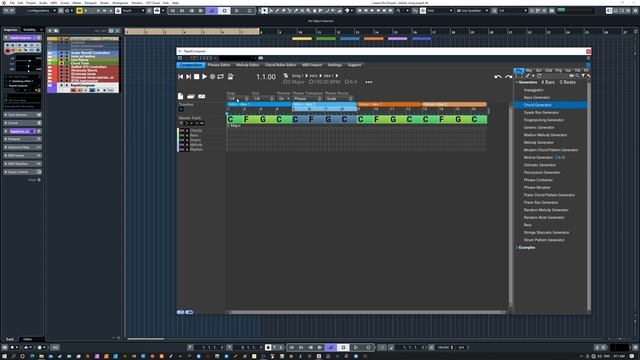Open the Settings tab in RapidComposer

(x=335, y=65)
